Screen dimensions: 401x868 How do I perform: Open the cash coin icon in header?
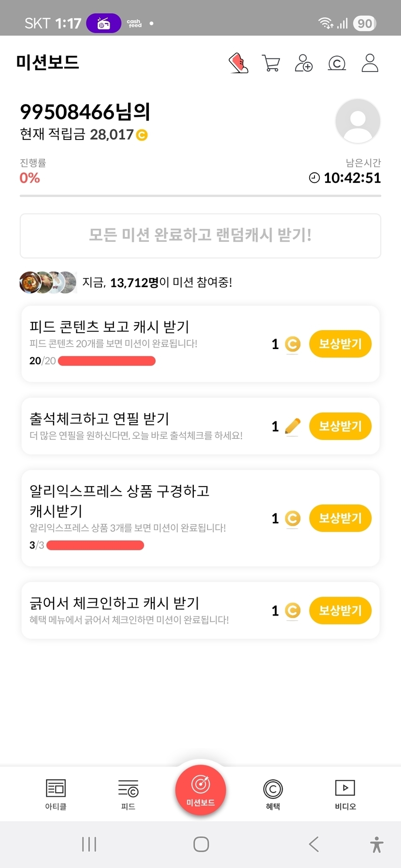[x=337, y=63]
